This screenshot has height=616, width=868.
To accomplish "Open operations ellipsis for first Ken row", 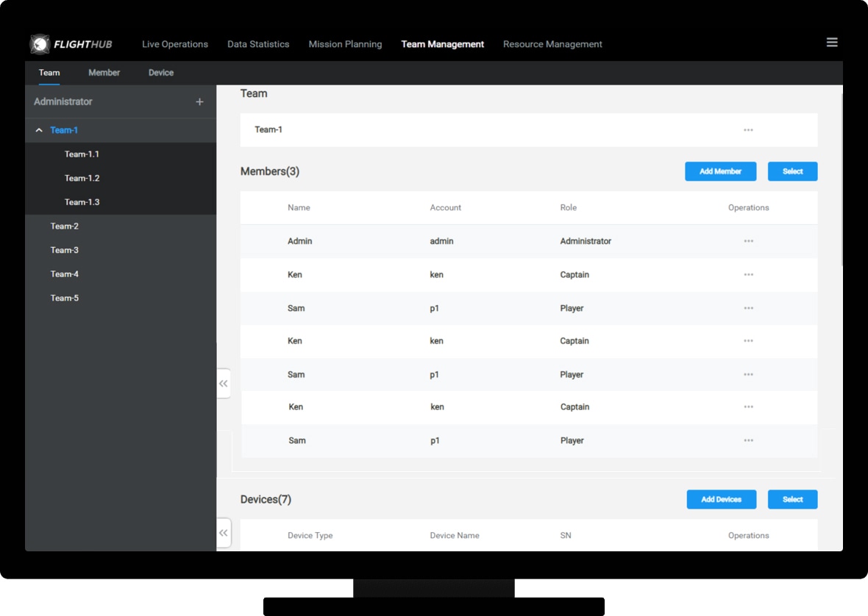I will click(748, 275).
